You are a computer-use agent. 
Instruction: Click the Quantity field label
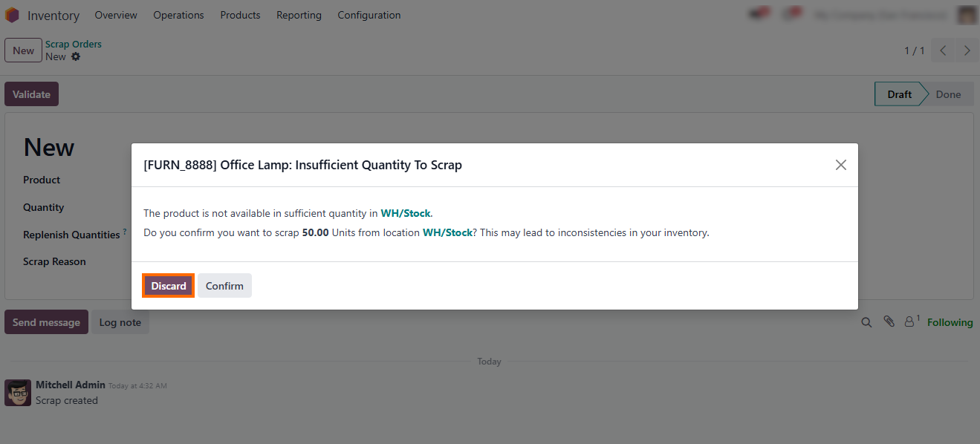[44, 207]
